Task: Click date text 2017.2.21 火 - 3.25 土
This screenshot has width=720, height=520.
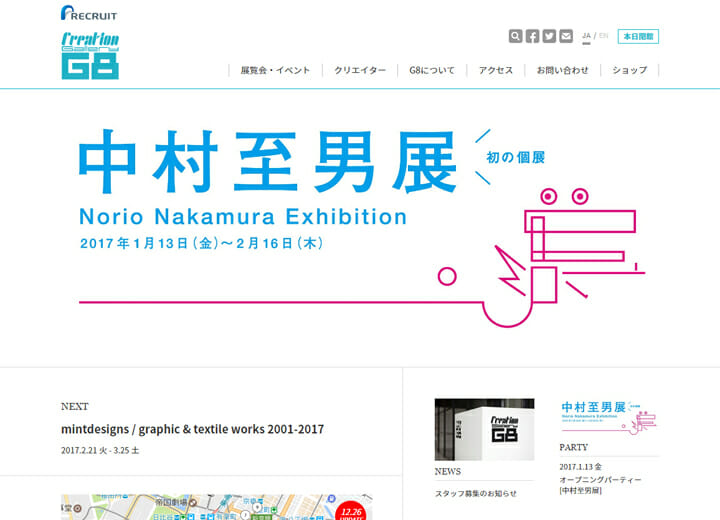Action: coord(100,451)
